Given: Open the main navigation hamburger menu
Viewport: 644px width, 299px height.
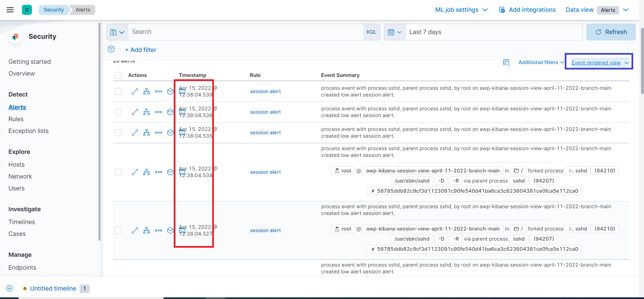Looking at the screenshot, I should (10, 10).
